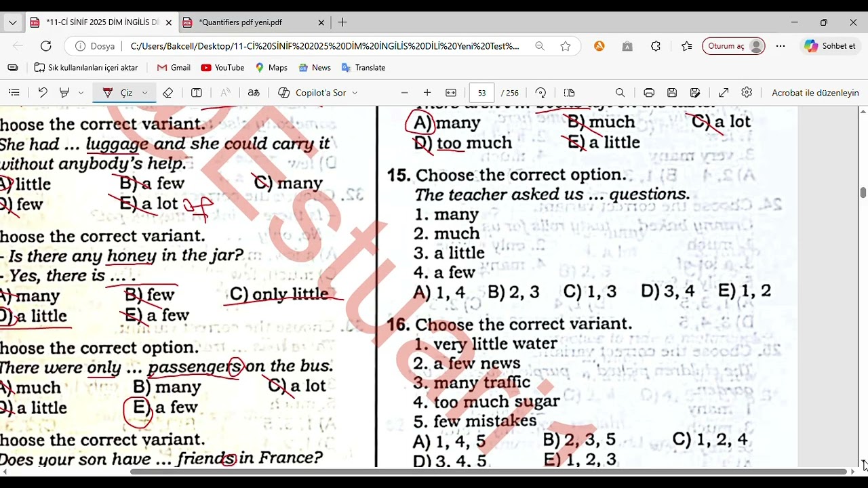Click answer 'A) 1, 4' in question 15

439,292
